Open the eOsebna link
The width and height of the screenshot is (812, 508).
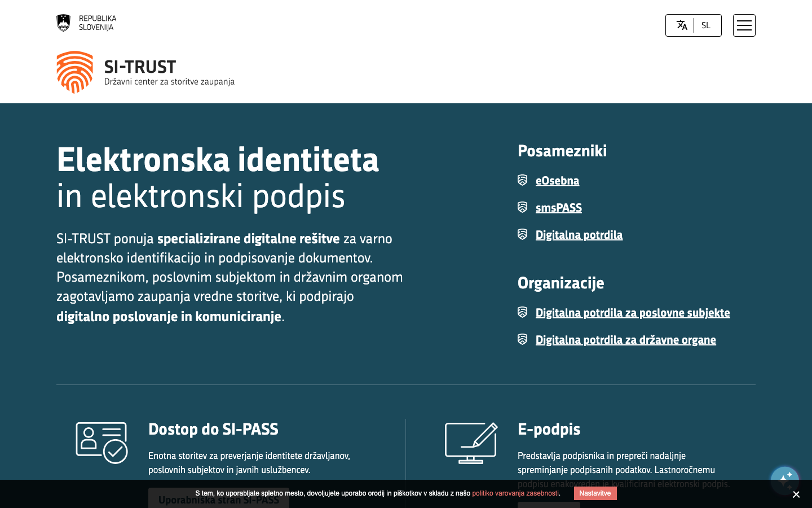[557, 181]
